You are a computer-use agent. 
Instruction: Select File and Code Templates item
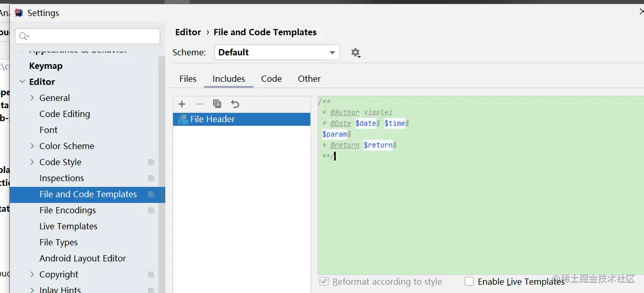click(x=88, y=194)
